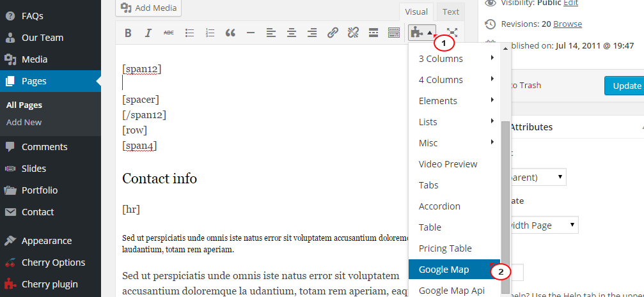
Task: Switch to the Text editor tab
Action: tap(451, 12)
